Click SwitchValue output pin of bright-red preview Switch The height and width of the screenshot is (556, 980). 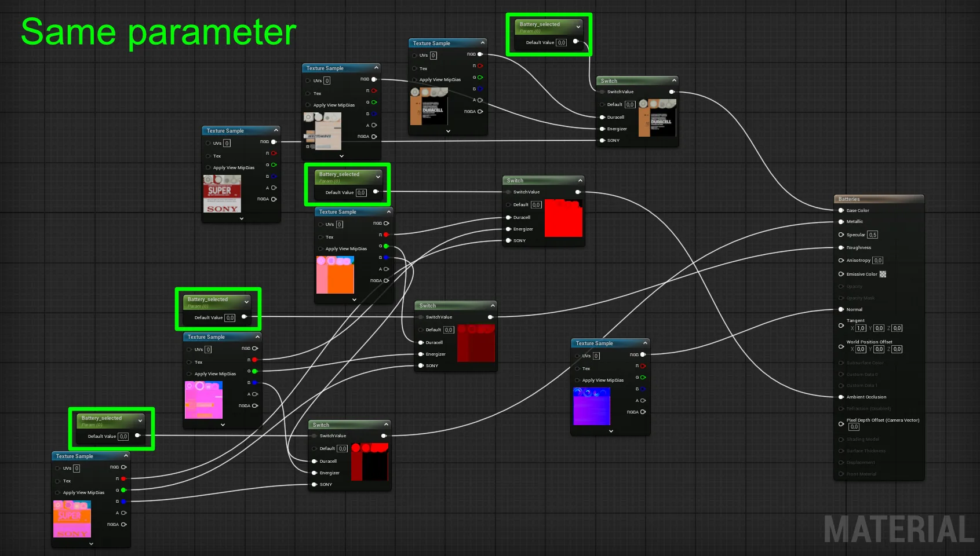tap(578, 192)
